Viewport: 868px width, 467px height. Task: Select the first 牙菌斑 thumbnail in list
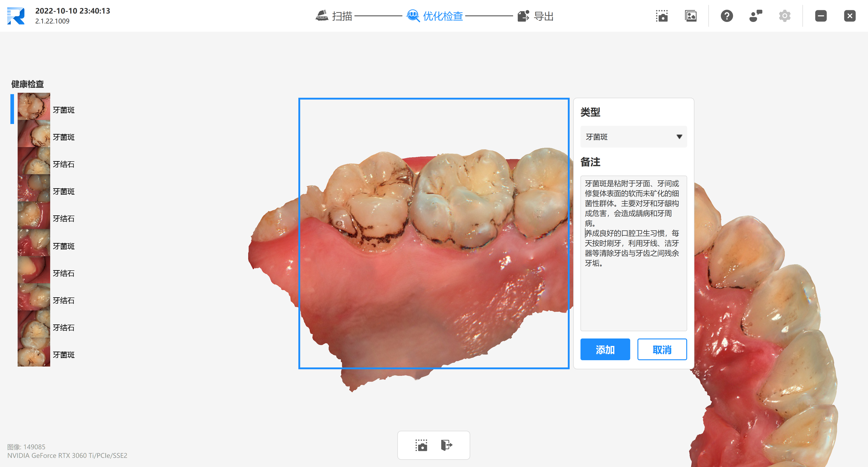[x=34, y=107]
